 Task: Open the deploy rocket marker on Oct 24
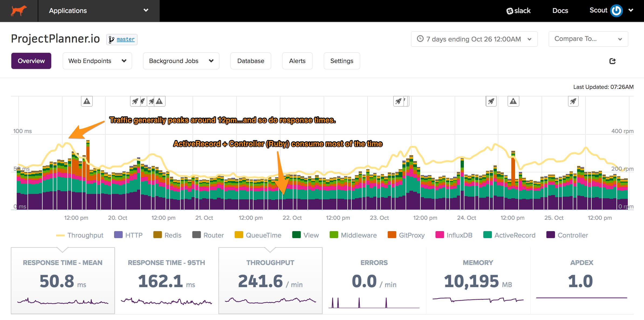tap(491, 101)
